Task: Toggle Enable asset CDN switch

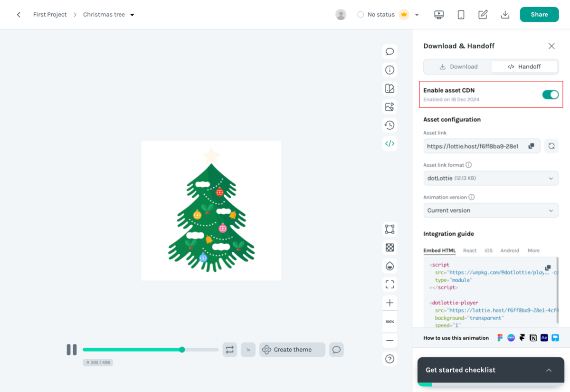Action: (550, 95)
